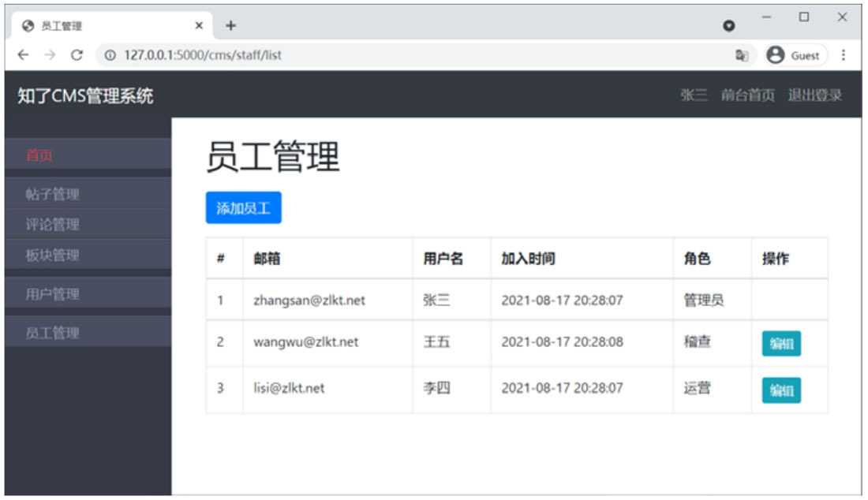
Task: Click the 编辑 button for wangwu
Action: coord(781,344)
